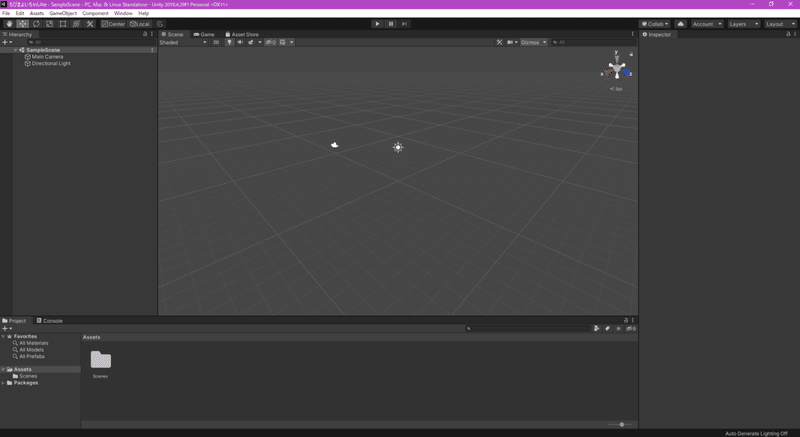Image resolution: width=800 pixels, height=437 pixels.
Task: Open the Gizmos dropdown
Action: pos(534,42)
